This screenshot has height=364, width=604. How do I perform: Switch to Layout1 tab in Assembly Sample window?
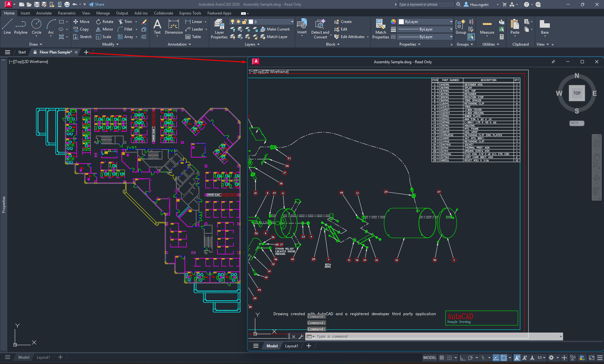291,346
